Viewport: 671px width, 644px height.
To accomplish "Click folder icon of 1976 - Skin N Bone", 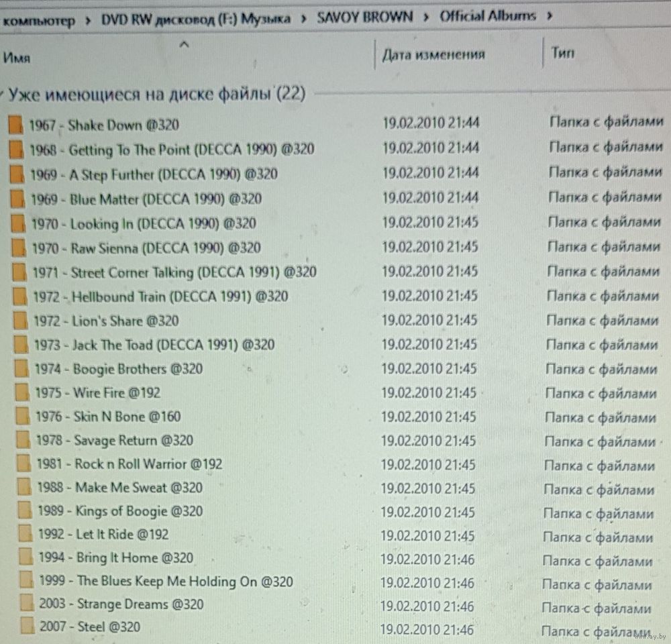I will (x=22, y=416).
